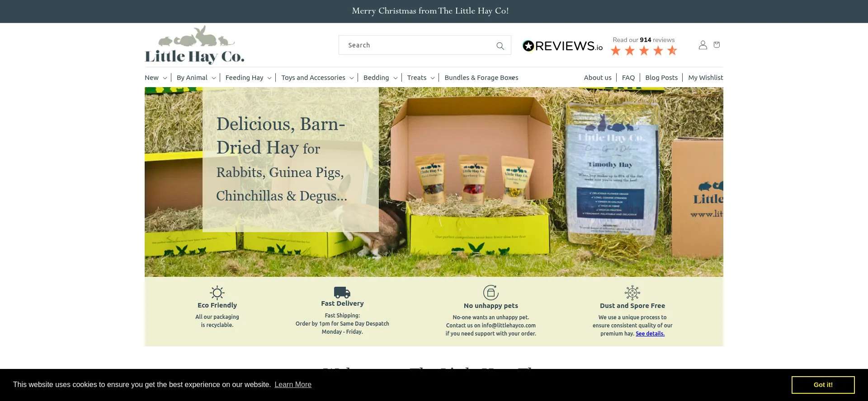This screenshot has width=868, height=401.
Task: Expand the New menu chevron
Action: [165, 78]
